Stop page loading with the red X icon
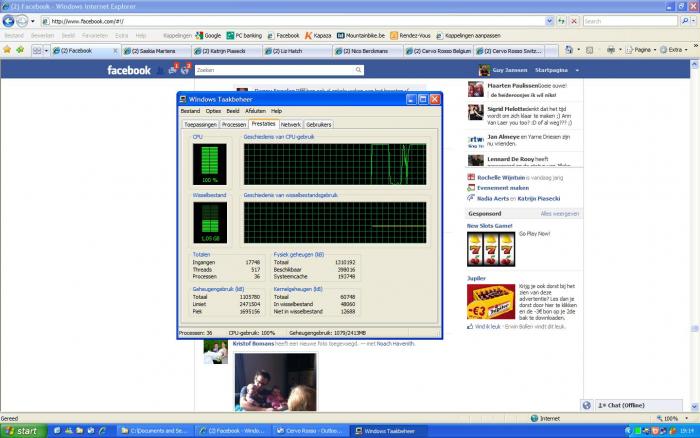Image resolution: width=700 pixels, height=438 pixels. (574, 21)
